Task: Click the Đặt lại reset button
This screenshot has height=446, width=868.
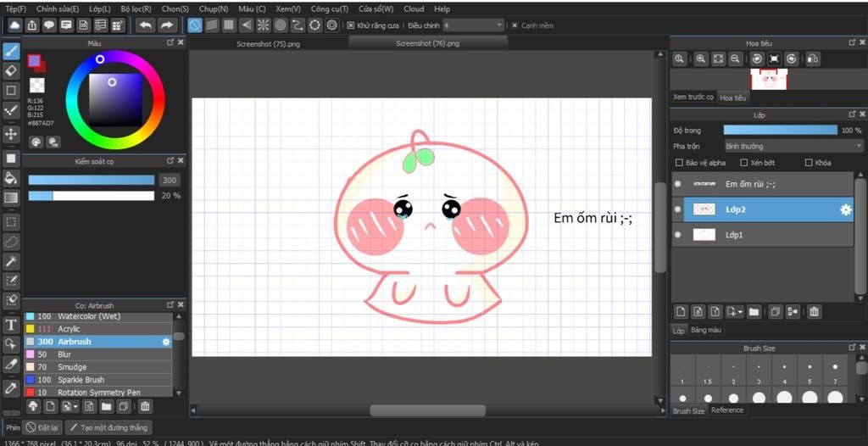Action: pos(42,428)
